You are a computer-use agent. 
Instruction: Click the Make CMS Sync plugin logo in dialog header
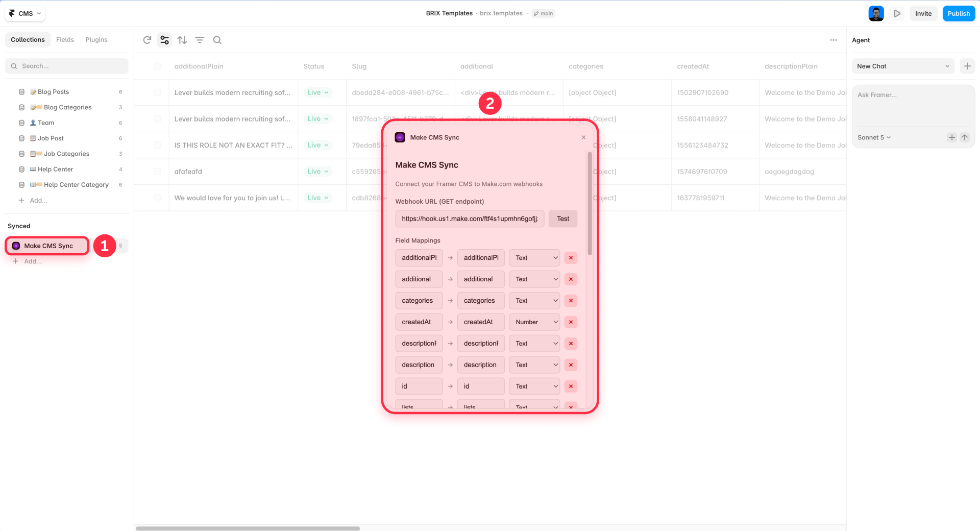pos(400,137)
